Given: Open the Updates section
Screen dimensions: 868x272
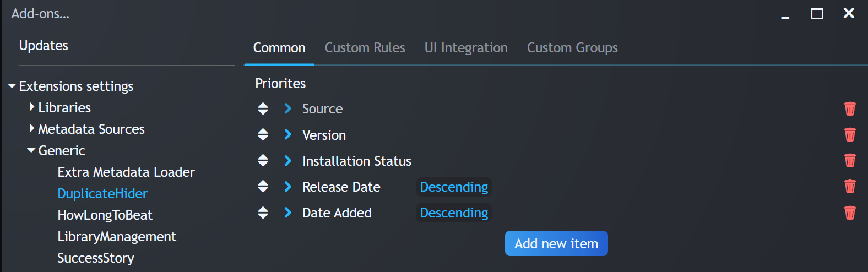Looking at the screenshot, I should pyautogui.click(x=44, y=46).
